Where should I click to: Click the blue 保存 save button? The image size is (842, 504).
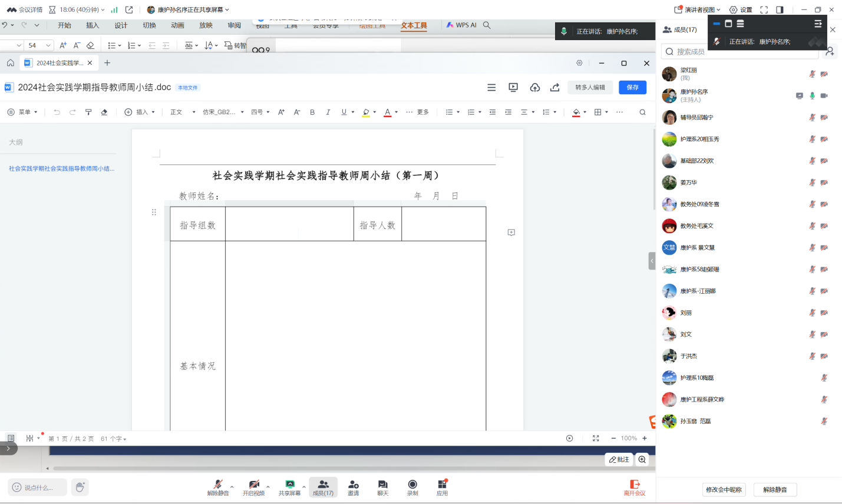632,87
